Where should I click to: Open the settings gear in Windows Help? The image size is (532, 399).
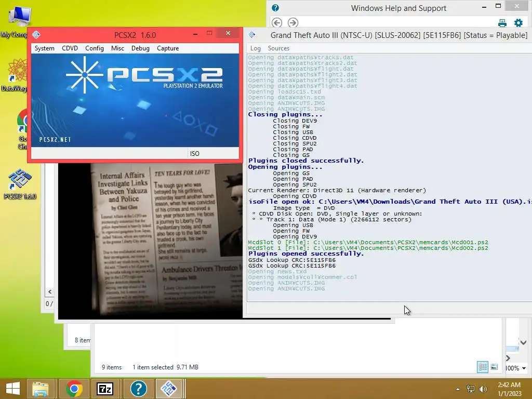click(x=518, y=23)
